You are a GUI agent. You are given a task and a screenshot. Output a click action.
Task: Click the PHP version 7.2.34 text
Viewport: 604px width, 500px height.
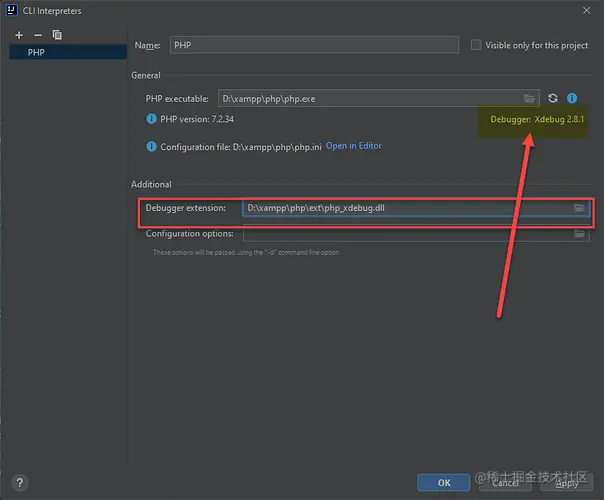point(197,119)
